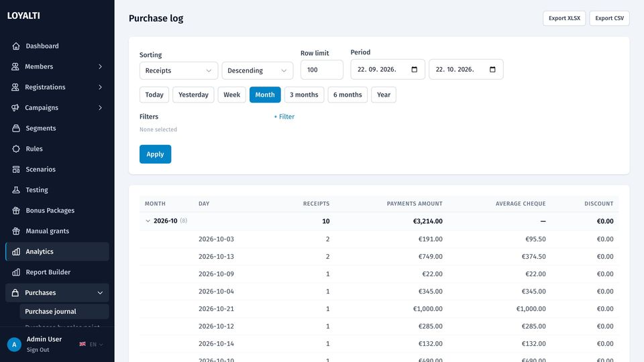Select the Year period preset

(x=384, y=95)
